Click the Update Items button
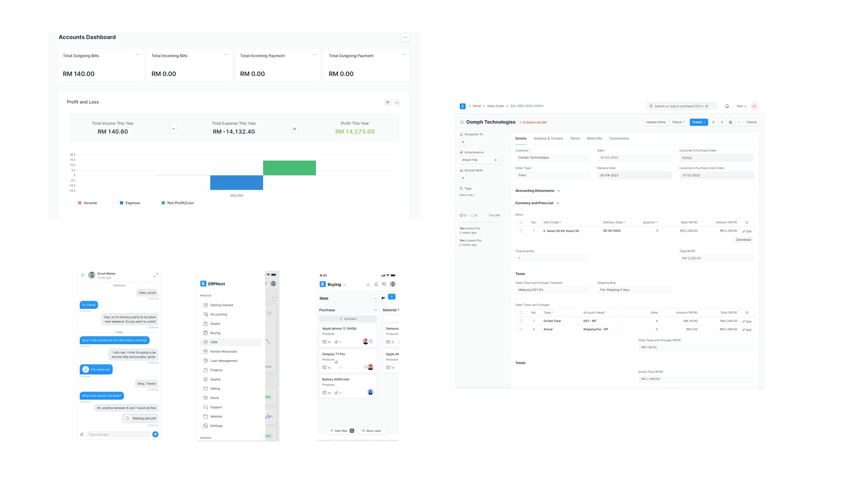 (x=656, y=122)
